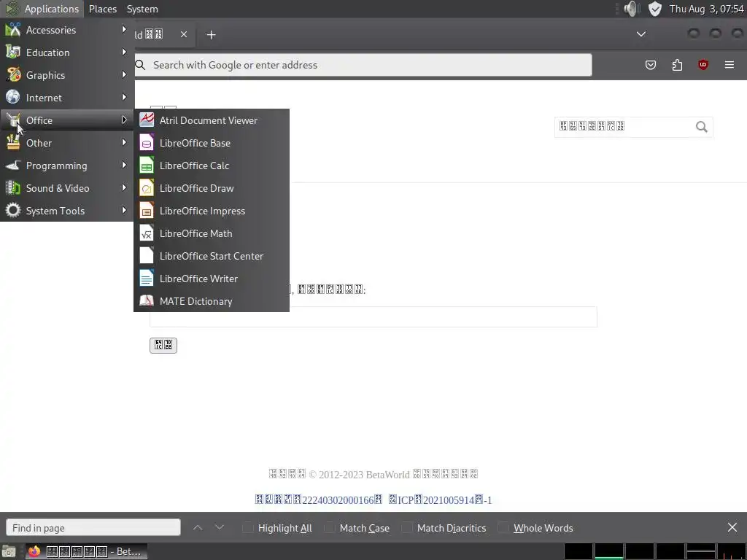
Task: Enable Whole Words checkbox
Action: click(x=503, y=528)
